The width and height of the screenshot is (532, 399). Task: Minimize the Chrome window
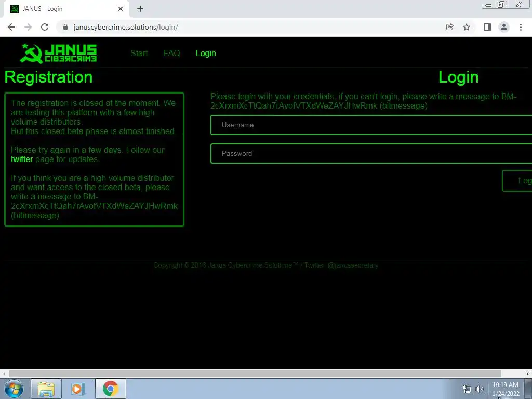(488, 5)
